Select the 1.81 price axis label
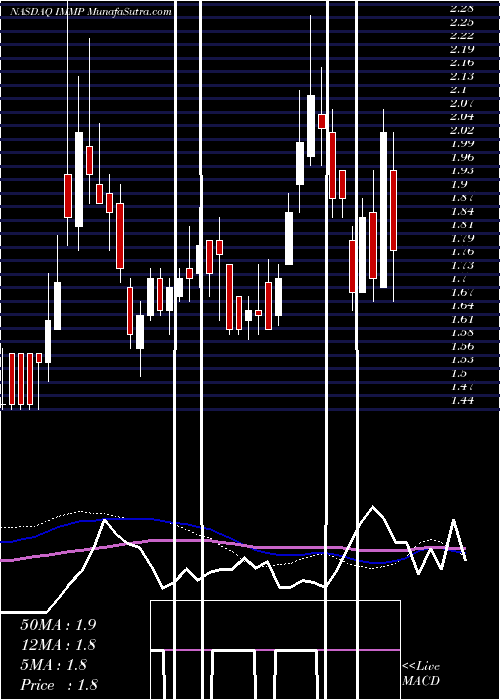 point(462,225)
